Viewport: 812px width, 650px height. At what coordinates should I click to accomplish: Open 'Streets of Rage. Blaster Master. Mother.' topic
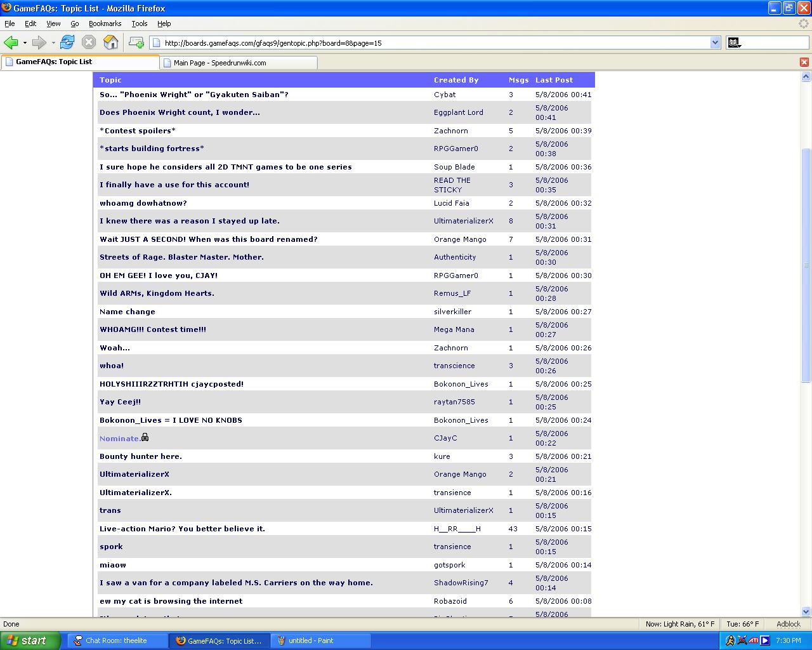[x=181, y=257]
